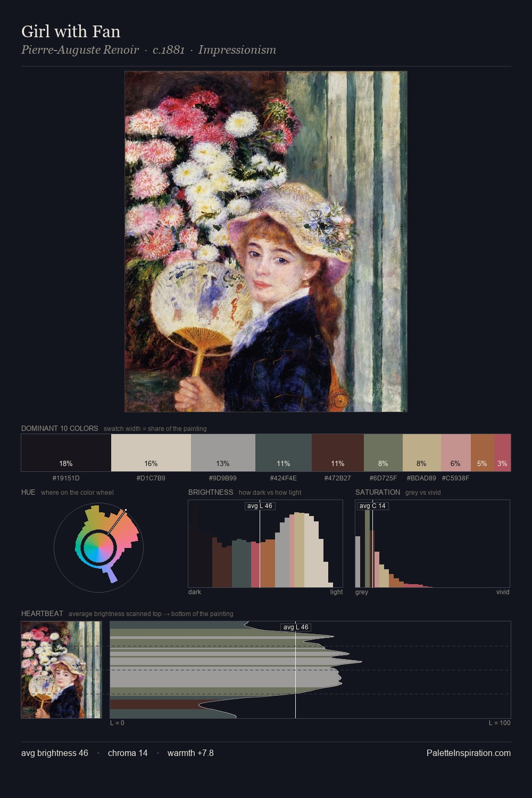Screen dimensions: 532x798
Task: Click the 'Impressionism' style text
Action: [237, 50]
